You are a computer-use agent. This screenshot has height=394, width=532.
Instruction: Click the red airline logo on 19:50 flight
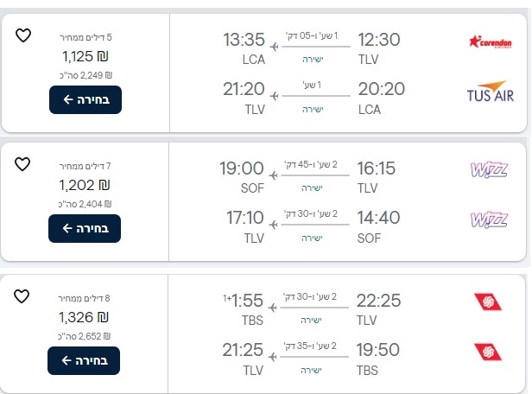[x=488, y=351]
